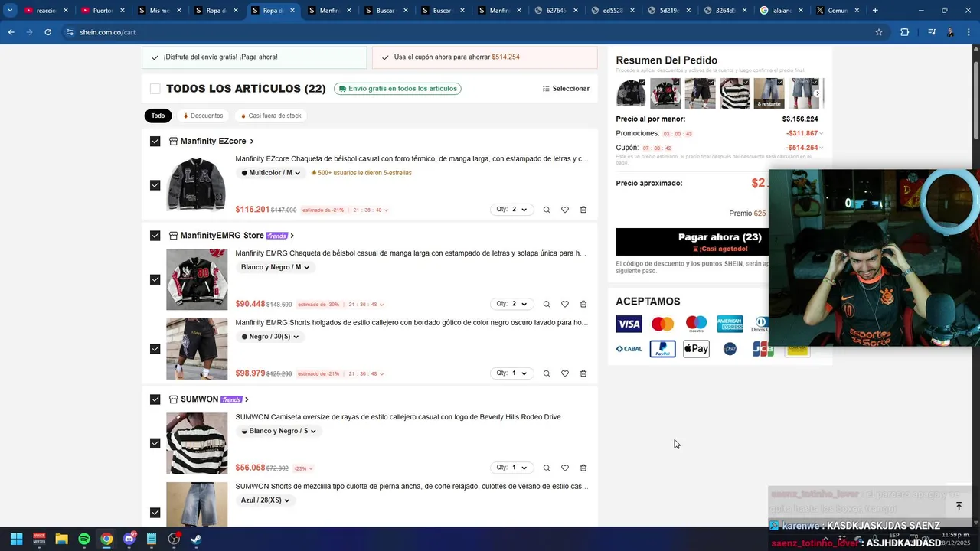Click back-to-top arrow button

tap(959, 506)
